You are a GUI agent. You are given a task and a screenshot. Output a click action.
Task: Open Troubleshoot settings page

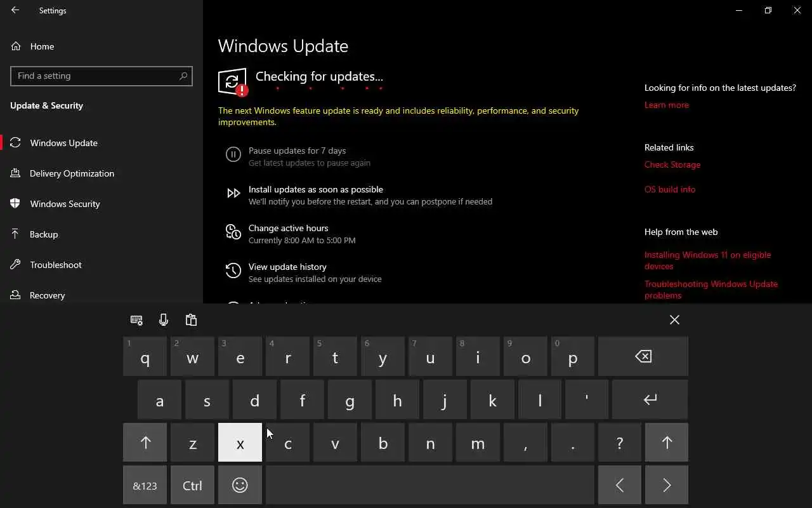pyautogui.click(x=101, y=265)
